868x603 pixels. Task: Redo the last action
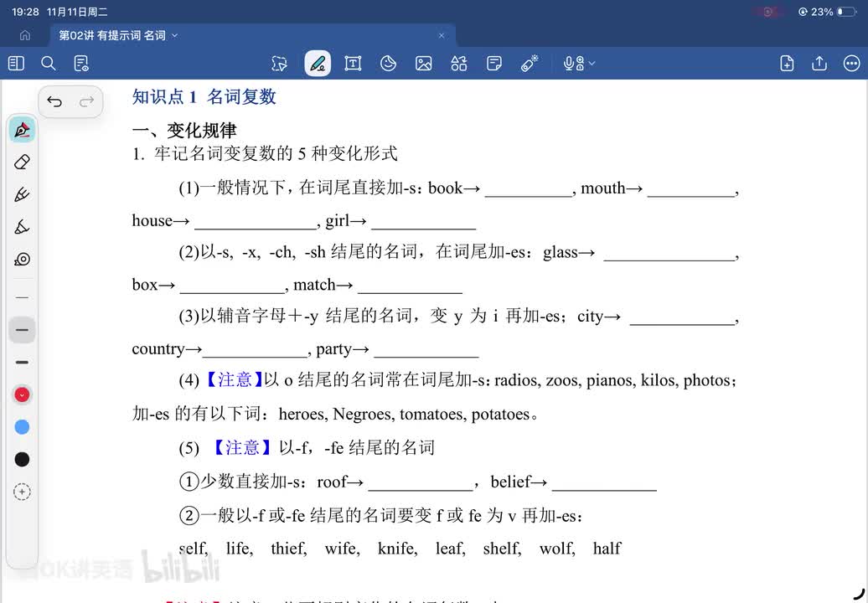tap(86, 102)
